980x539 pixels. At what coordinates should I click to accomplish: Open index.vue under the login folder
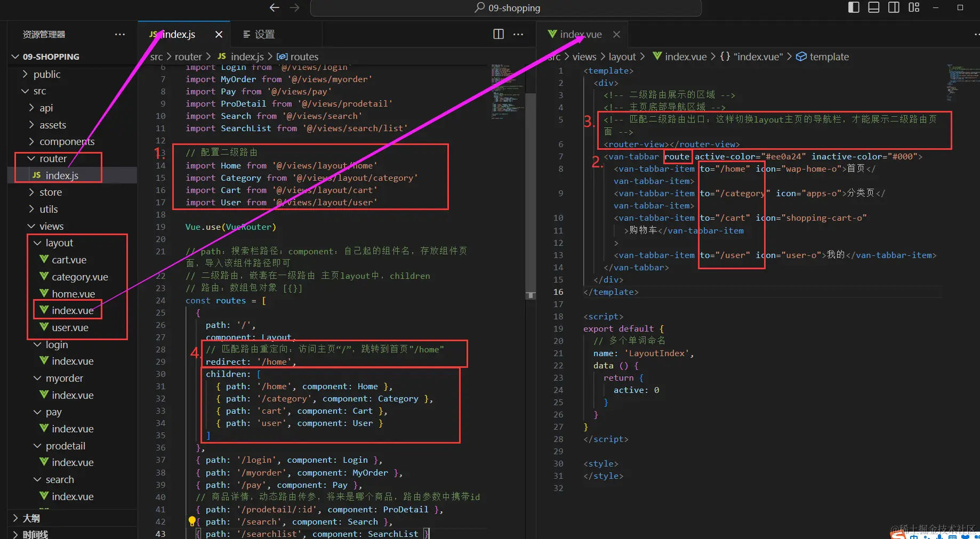[x=73, y=361]
